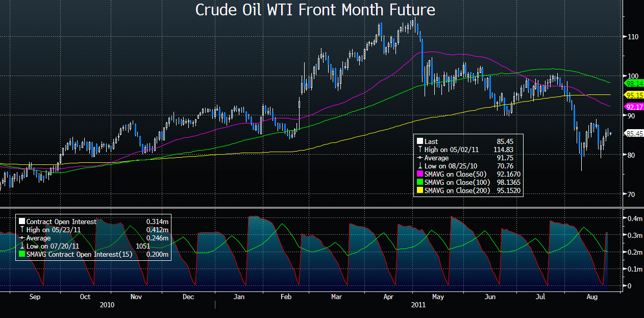Viewport: 644px width, 318px height.
Task: Click the green 98.14 price tag
Action: click(x=633, y=83)
